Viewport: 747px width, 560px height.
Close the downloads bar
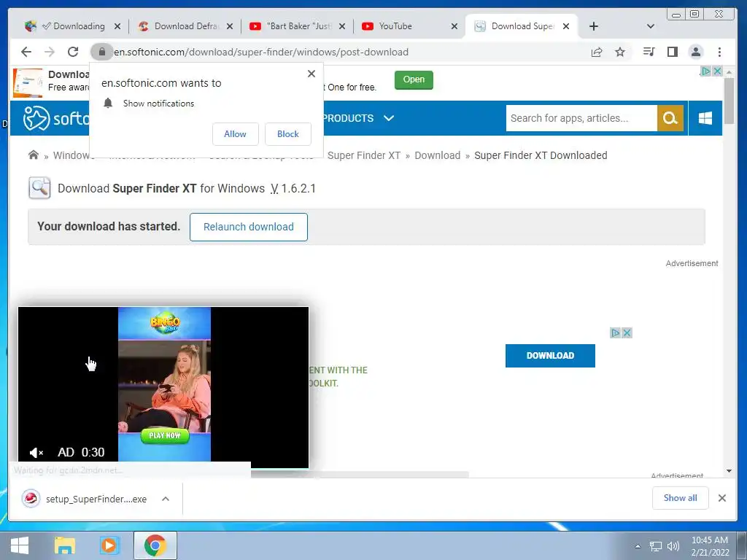[x=722, y=498]
